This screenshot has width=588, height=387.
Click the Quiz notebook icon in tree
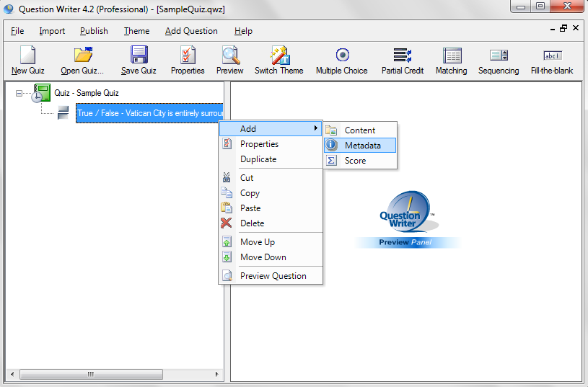40,93
